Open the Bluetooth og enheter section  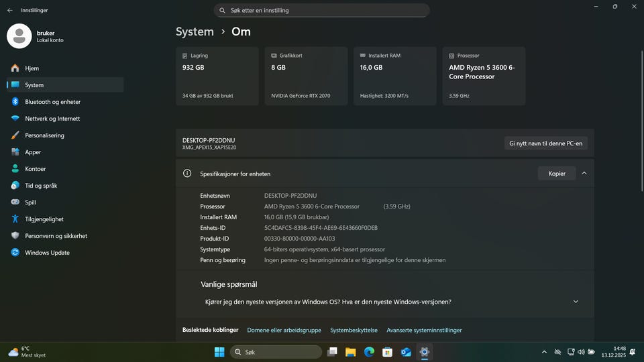[52, 102]
